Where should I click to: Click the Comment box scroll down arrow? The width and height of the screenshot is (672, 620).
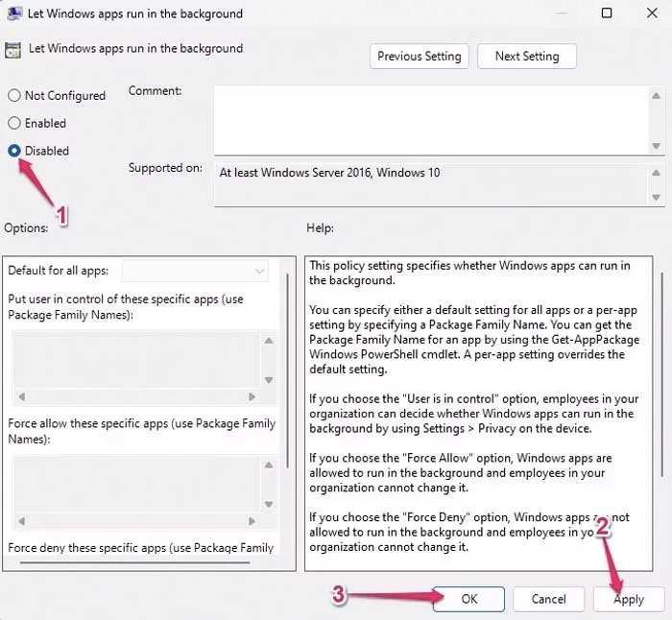pos(656,145)
